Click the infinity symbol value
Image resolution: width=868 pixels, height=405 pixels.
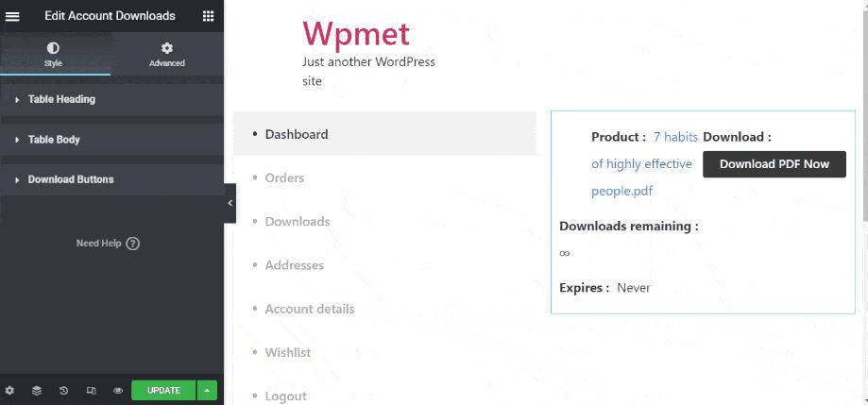click(564, 253)
